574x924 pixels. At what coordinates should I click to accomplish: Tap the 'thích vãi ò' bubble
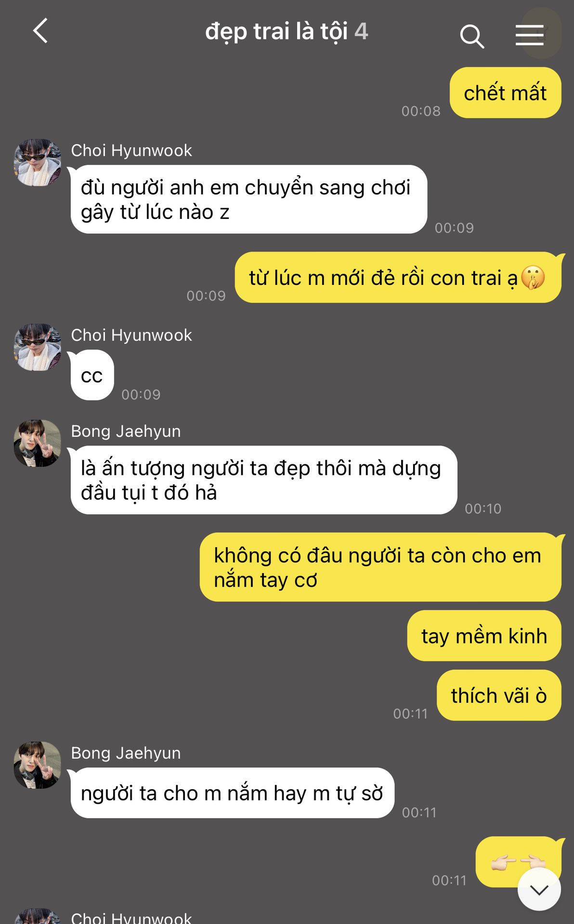[x=499, y=695]
